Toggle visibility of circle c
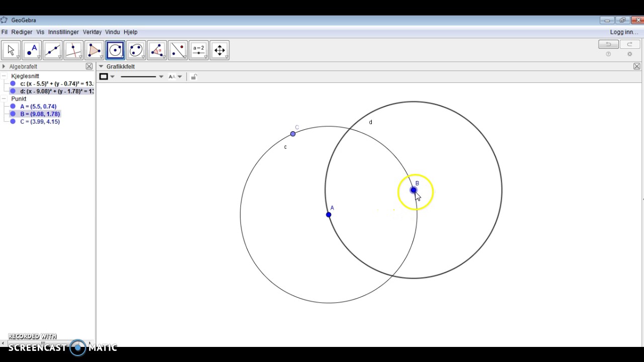The width and height of the screenshot is (644, 362). [x=13, y=83]
